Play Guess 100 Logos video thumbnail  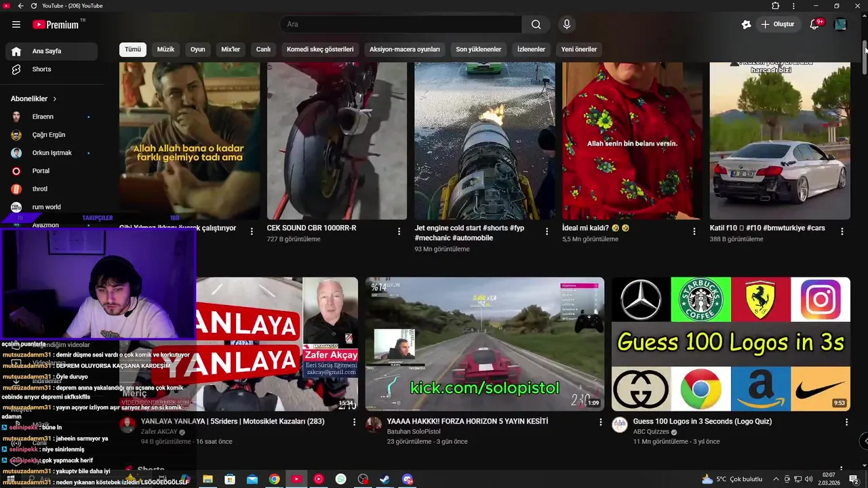(x=731, y=344)
